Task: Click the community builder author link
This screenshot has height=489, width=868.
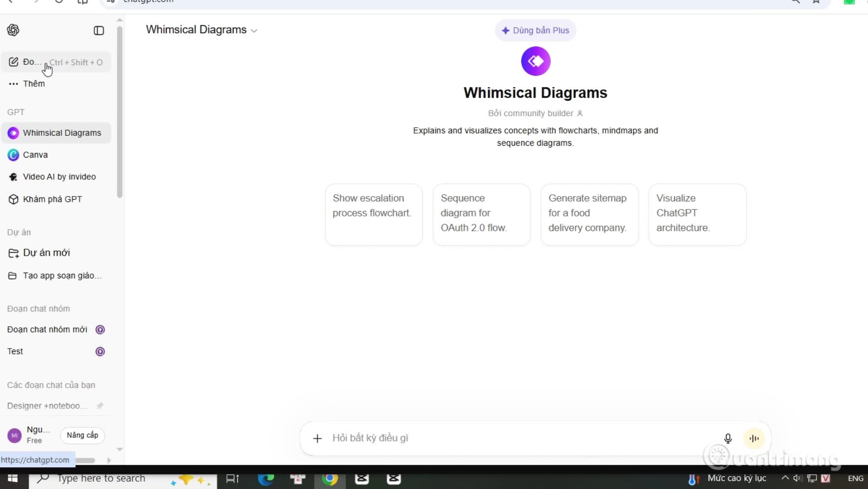Action: pos(535,114)
